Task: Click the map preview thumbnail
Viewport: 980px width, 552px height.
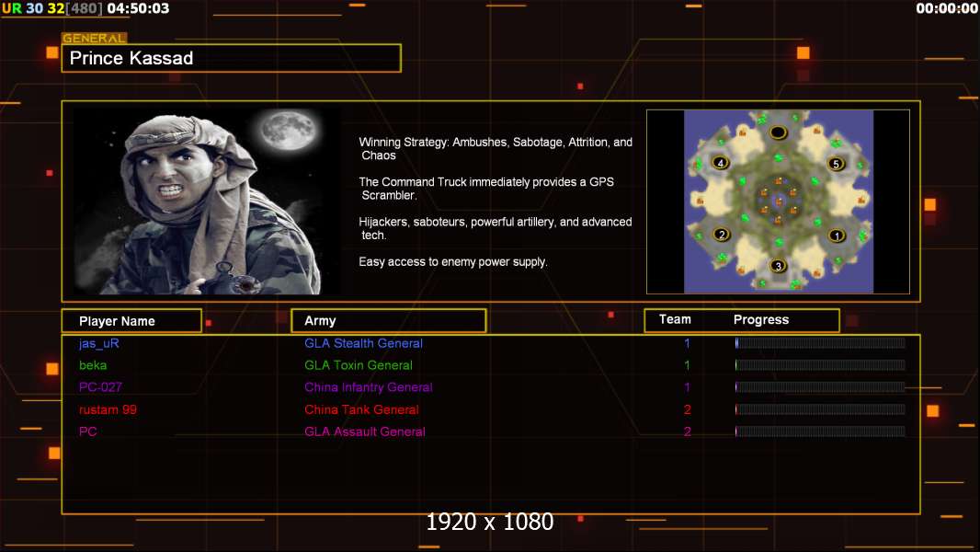Action: click(778, 201)
